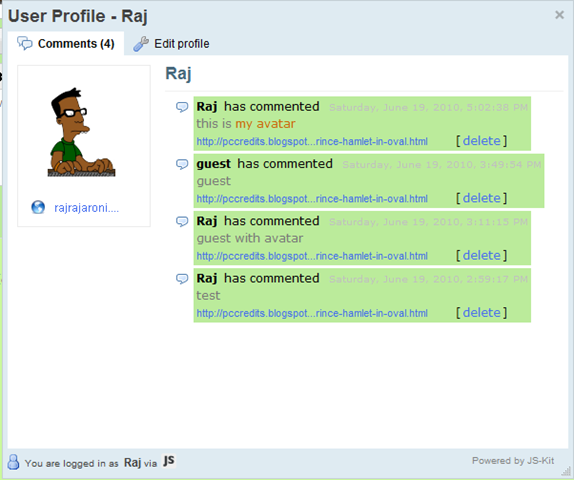This screenshot has width=574, height=480.
Task: Switch to the Comments (4) tab
Action: tap(66, 44)
